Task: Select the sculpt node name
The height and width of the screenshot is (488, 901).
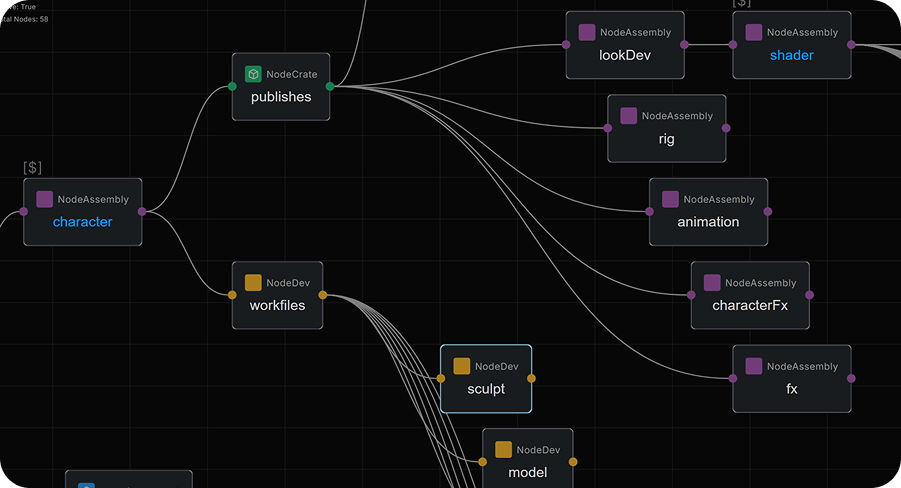Action: click(486, 389)
